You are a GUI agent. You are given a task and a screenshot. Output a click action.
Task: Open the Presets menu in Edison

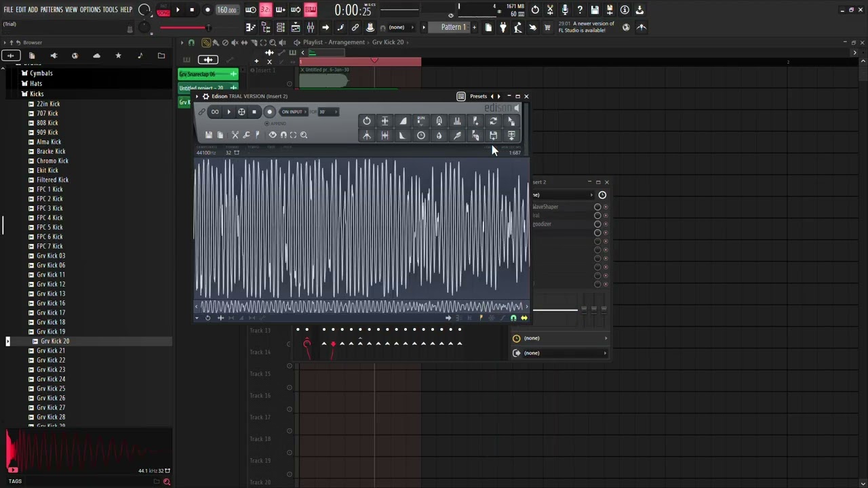(x=479, y=96)
